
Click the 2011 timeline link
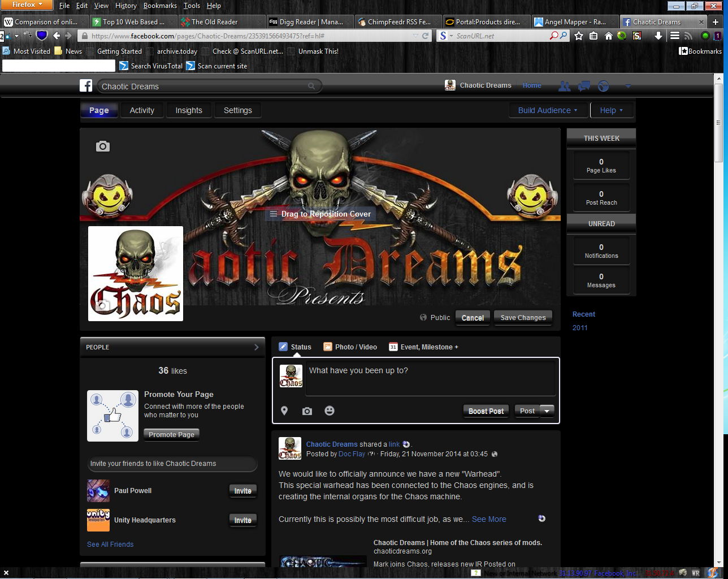click(580, 327)
